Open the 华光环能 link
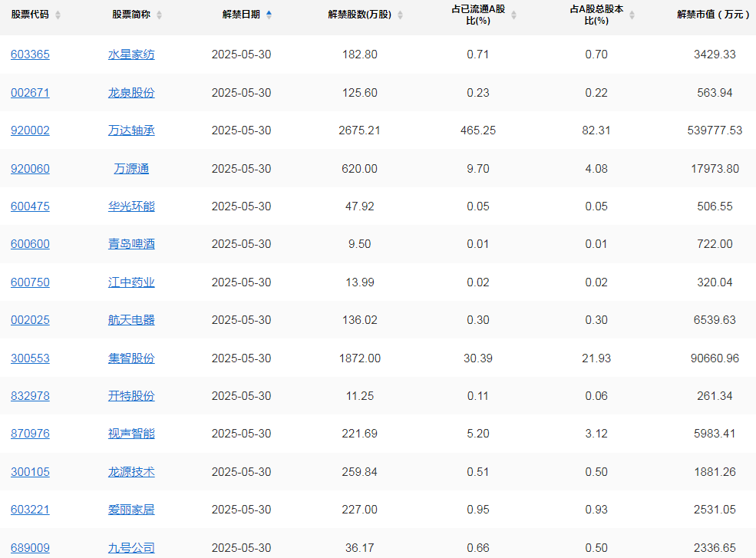This screenshot has width=756, height=558. pyautogui.click(x=131, y=206)
